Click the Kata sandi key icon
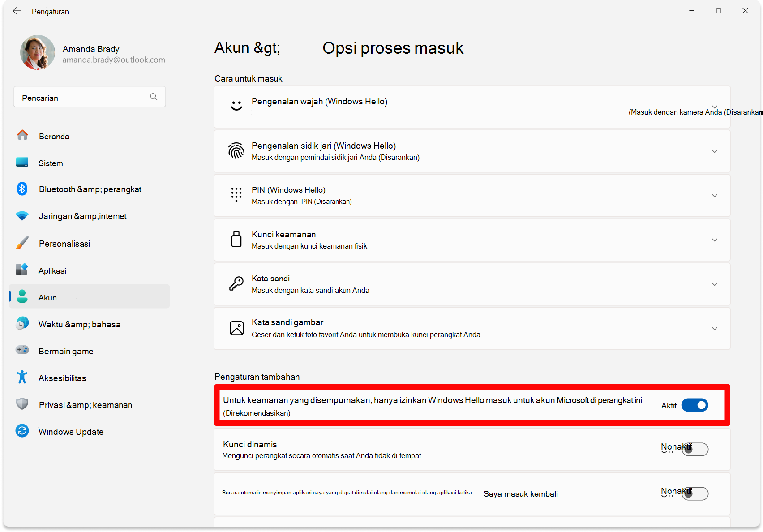763x532 pixels. pyautogui.click(x=236, y=283)
